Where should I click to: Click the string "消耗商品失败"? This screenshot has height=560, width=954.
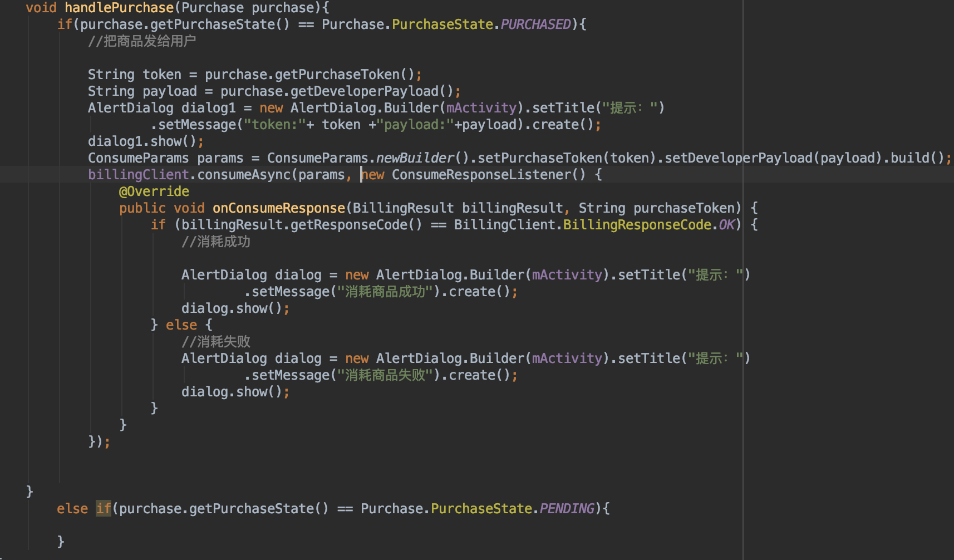385,375
